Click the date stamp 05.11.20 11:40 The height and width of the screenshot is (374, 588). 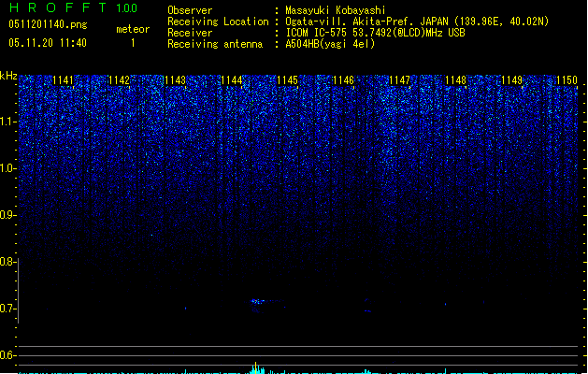[48, 43]
